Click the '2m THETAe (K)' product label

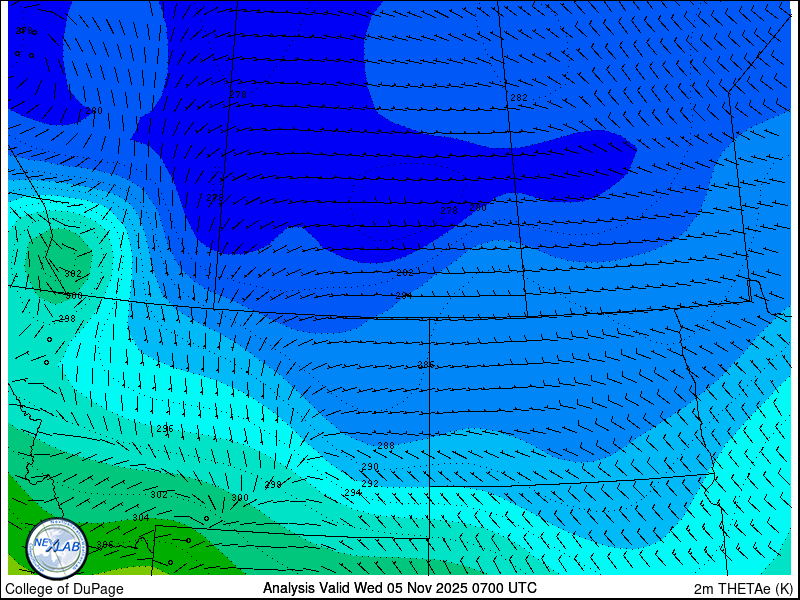point(743,588)
